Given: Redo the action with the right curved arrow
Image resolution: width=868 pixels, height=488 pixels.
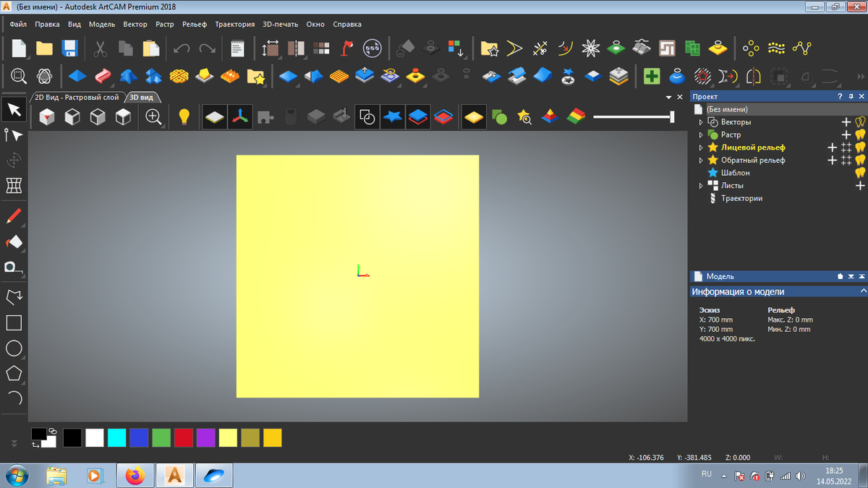Looking at the screenshot, I should [x=208, y=48].
